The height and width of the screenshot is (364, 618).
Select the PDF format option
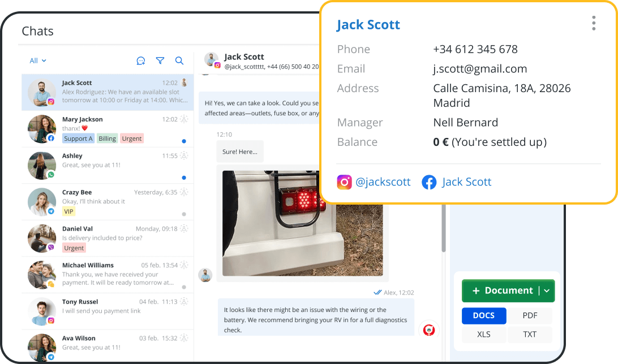tap(530, 316)
